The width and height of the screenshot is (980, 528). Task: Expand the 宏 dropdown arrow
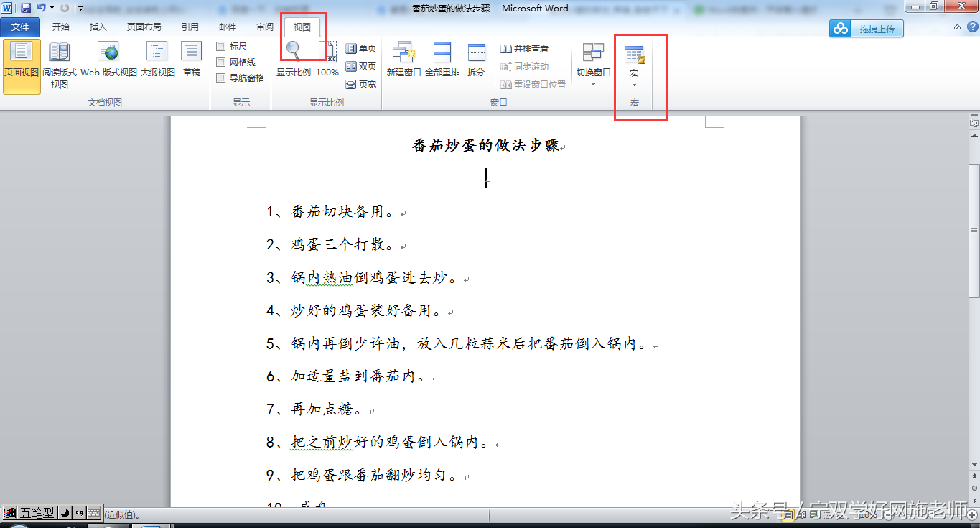[634, 85]
